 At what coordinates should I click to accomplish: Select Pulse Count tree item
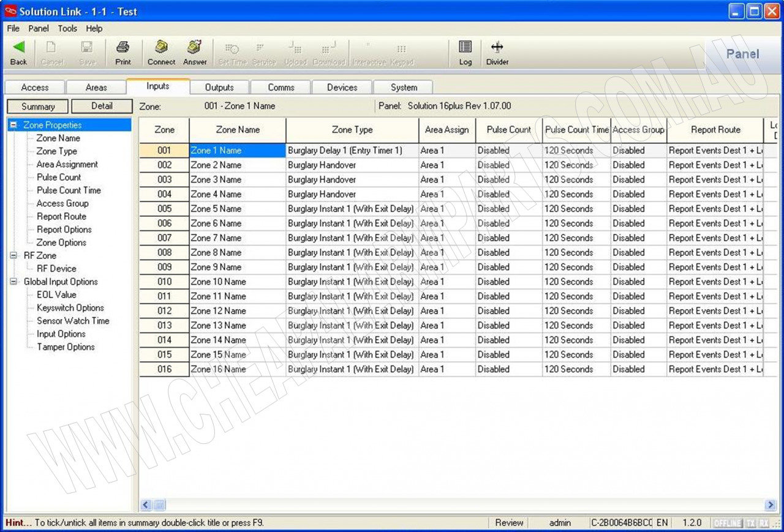[x=59, y=177]
